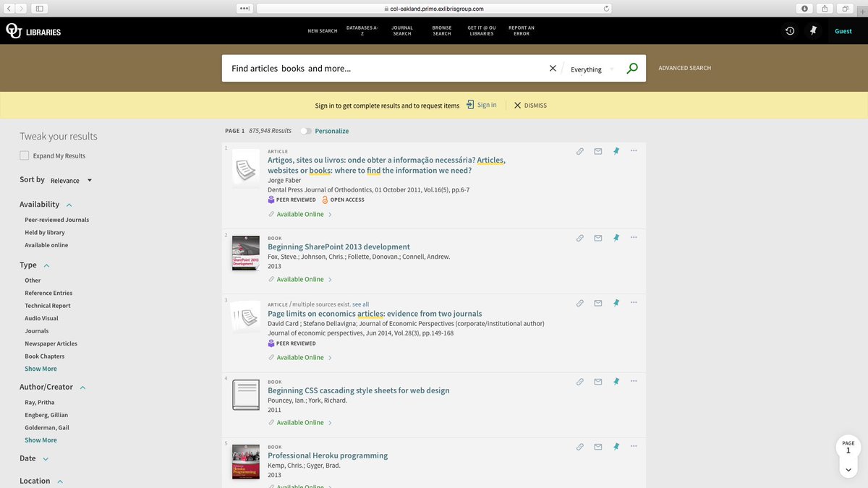
Task: Pin Professional Heroku programming to favorites
Action: [x=616, y=447]
